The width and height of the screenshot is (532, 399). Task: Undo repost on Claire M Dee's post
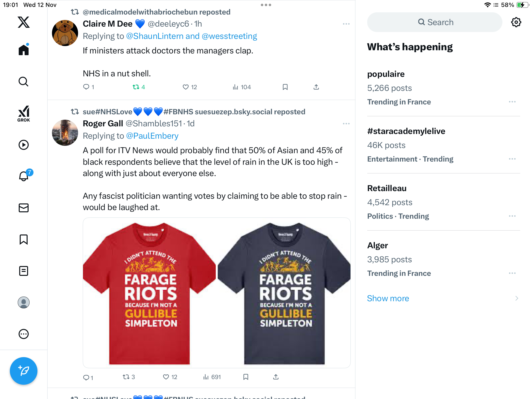point(136,87)
